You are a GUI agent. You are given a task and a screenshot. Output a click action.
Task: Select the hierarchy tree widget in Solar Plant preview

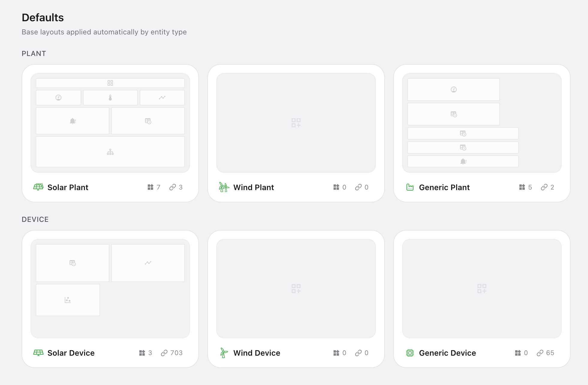coord(110,152)
